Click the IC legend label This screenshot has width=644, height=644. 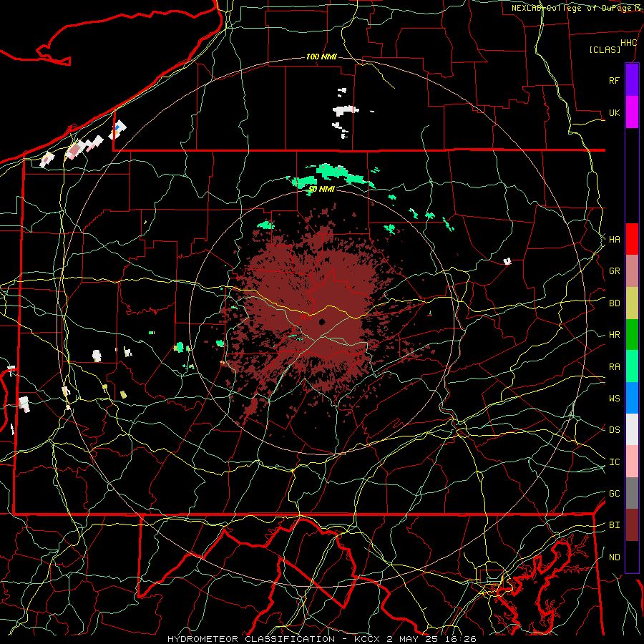(x=614, y=462)
